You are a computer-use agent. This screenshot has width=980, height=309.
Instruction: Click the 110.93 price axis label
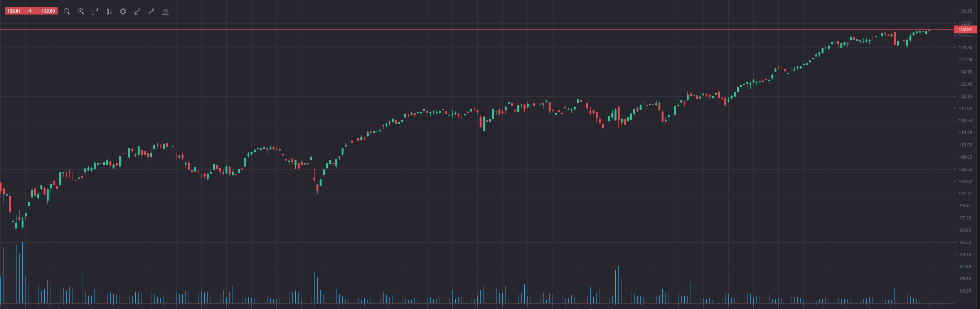pos(965,145)
